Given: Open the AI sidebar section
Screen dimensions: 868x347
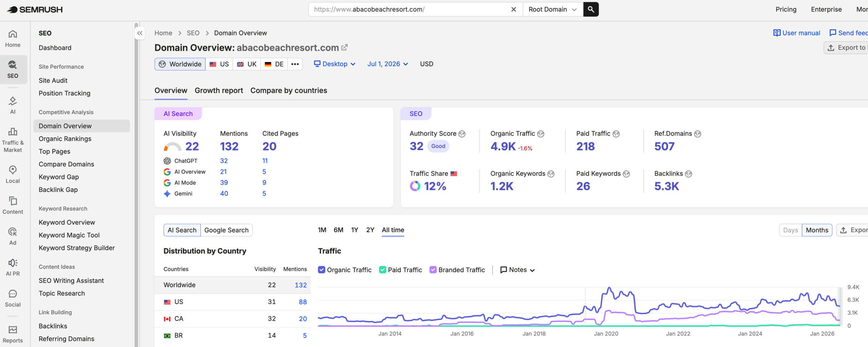Looking at the screenshot, I should pyautogui.click(x=13, y=105).
